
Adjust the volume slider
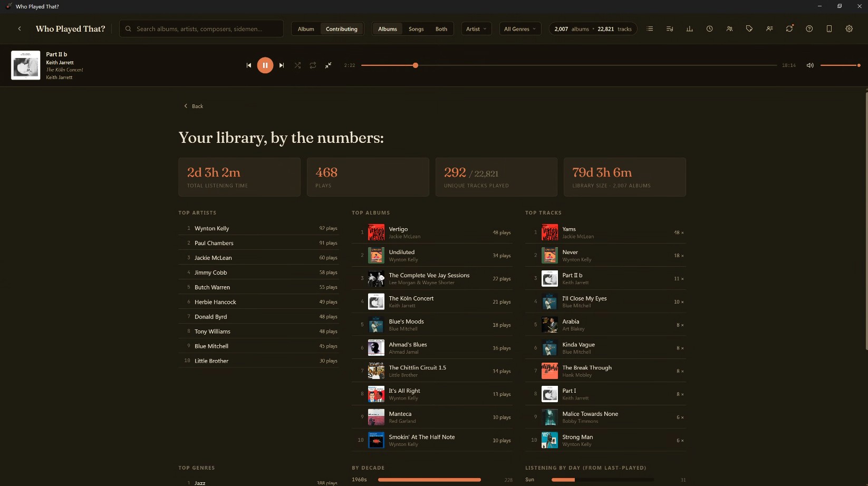coord(841,65)
